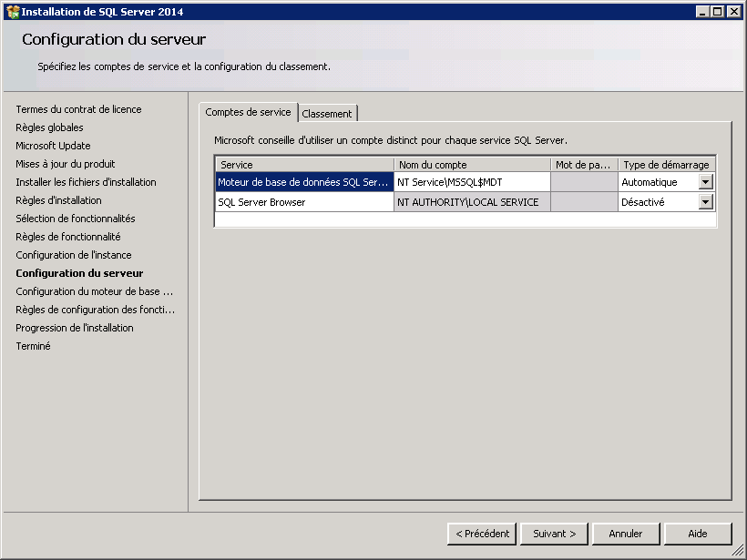
Task: Click the Type de démarrage column header
Action: [666, 165]
